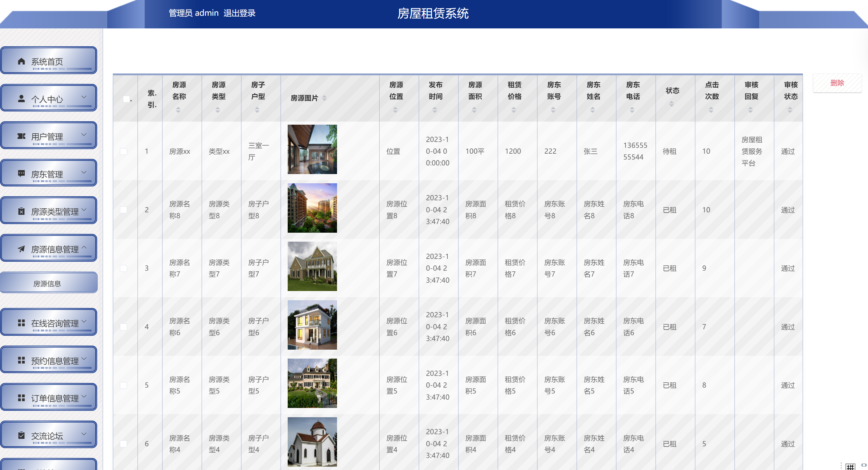Toggle the select-all checkbox in table header

(126, 99)
